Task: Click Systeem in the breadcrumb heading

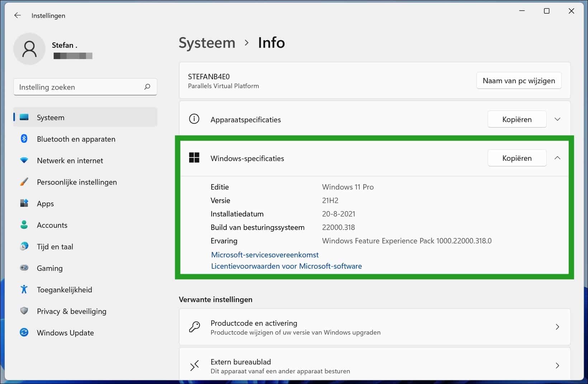Action: (207, 43)
